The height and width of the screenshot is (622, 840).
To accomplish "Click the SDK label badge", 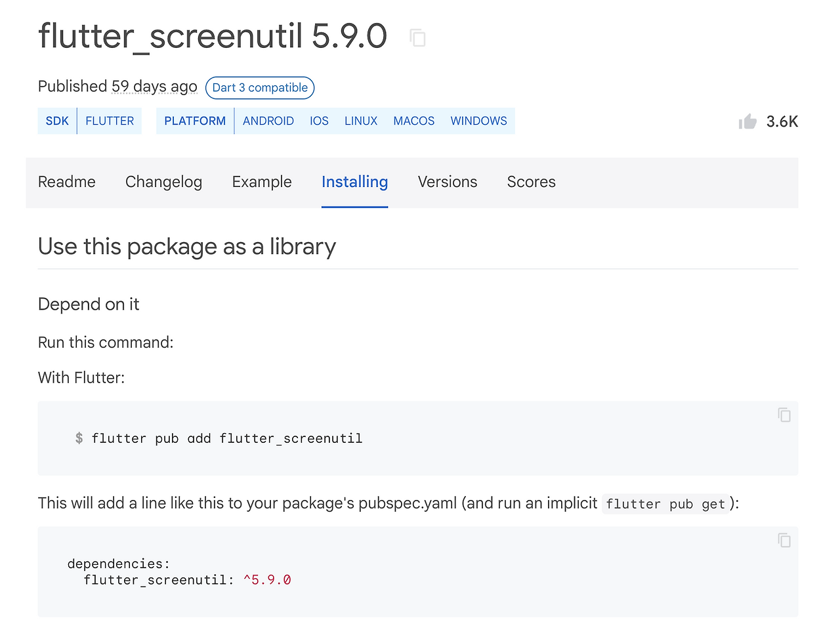I will [x=57, y=121].
